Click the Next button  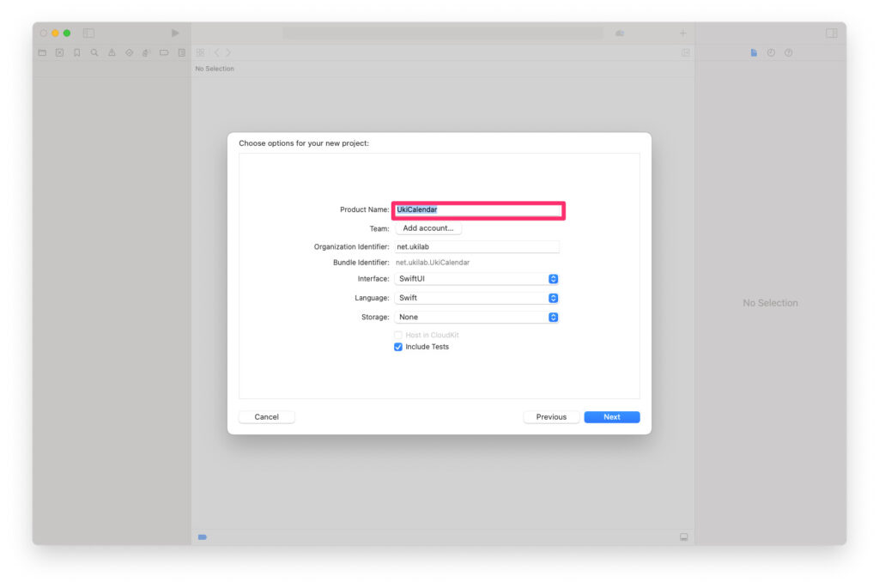611,417
